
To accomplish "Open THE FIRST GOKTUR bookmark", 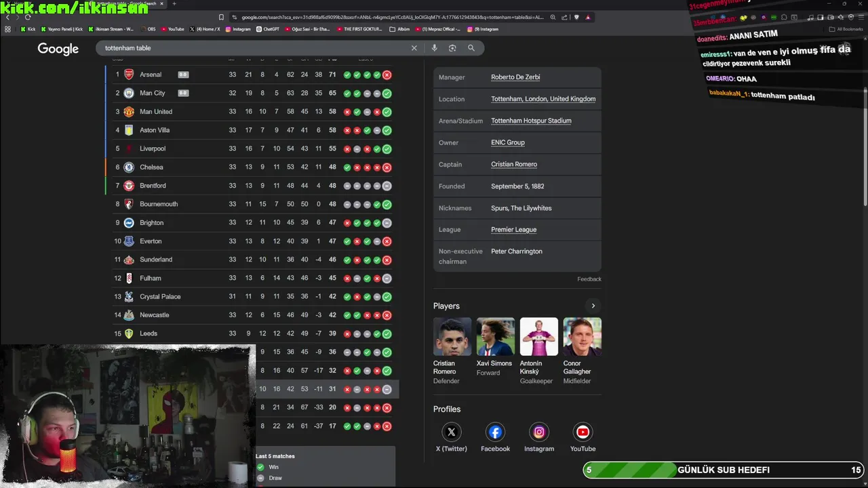I will (359, 29).
